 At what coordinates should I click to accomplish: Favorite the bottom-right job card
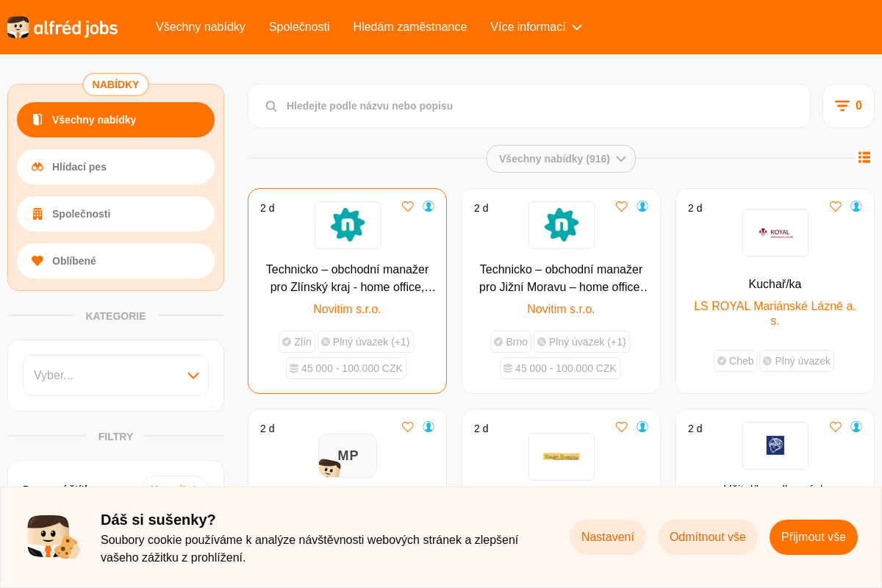point(836,427)
